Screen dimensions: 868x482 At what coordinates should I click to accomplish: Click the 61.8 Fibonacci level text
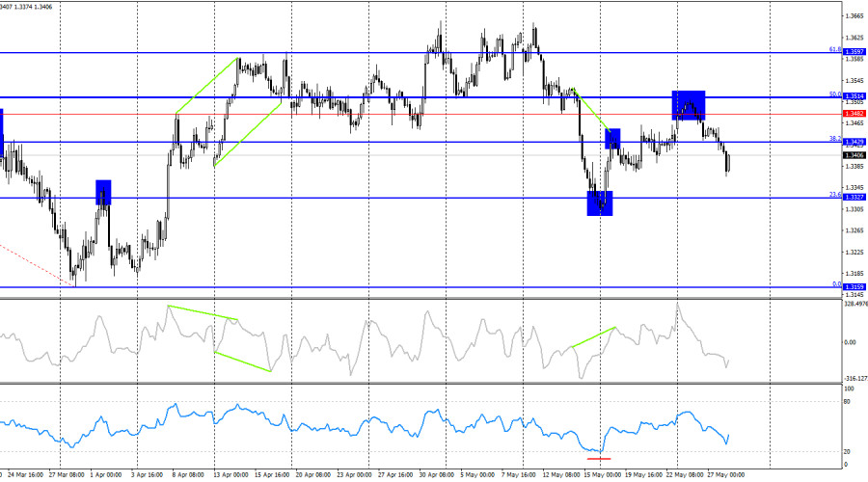click(835, 49)
